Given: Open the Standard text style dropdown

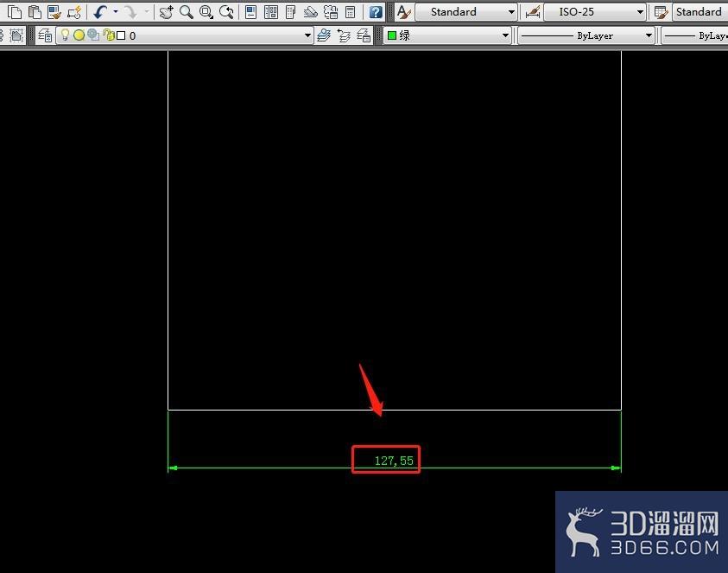Looking at the screenshot, I should [x=466, y=11].
